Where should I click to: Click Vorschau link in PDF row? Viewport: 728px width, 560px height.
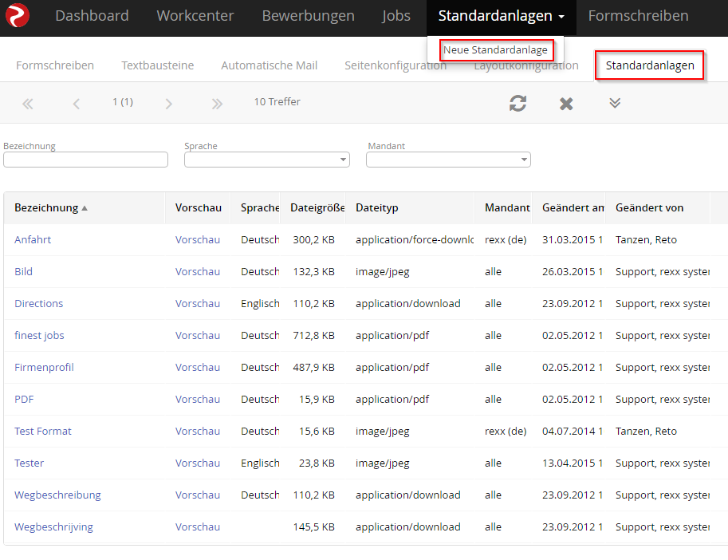(197, 400)
